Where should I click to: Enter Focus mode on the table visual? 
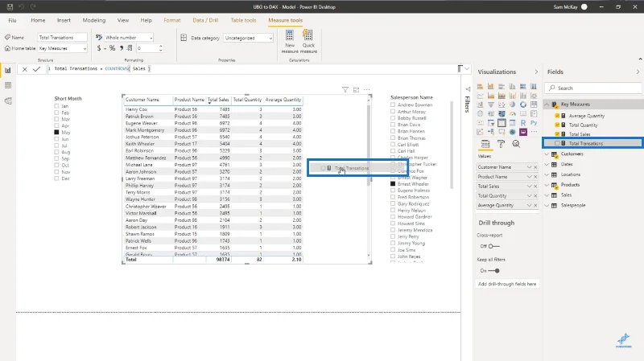tap(356, 89)
